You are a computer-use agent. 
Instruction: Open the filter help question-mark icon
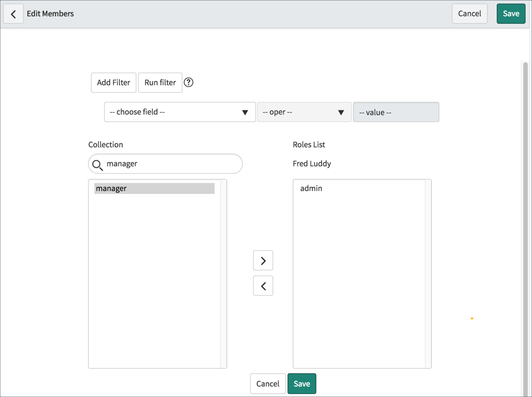(x=188, y=82)
